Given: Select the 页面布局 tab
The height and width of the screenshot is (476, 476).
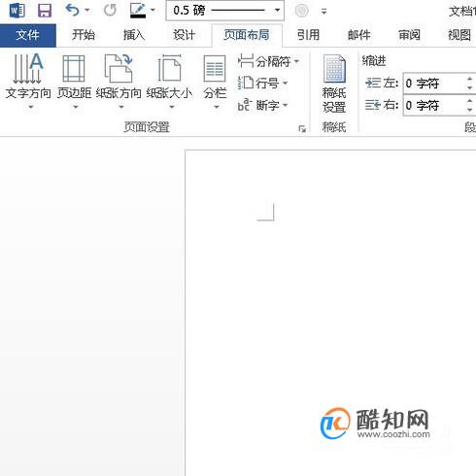Looking at the screenshot, I should [247, 35].
